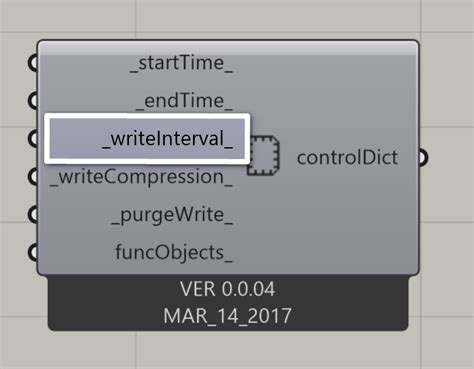Click an empty area of the grid canvas

[447, 267]
